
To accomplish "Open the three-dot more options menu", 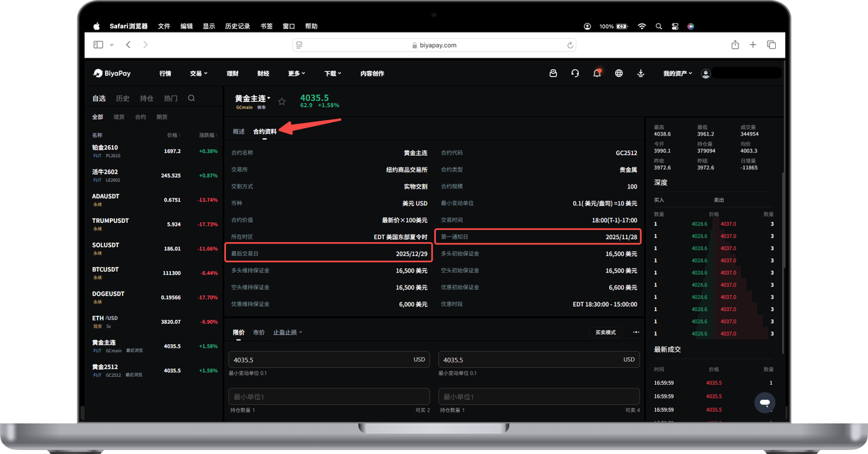I will pos(635,333).
